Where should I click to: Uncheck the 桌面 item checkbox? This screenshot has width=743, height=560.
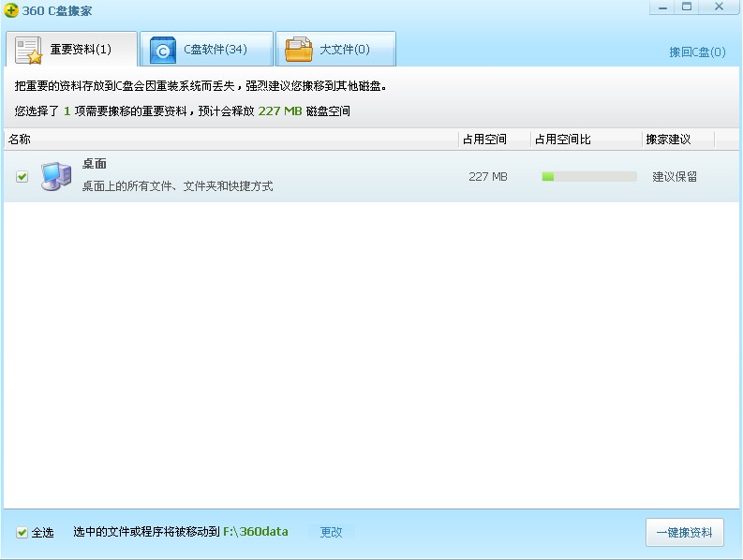(22, 177)
